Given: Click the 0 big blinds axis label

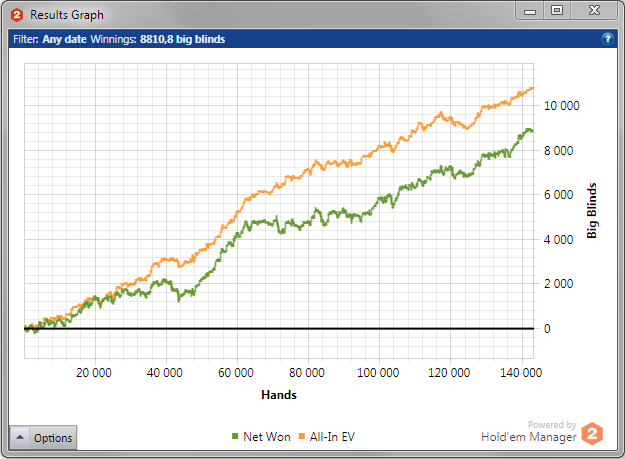Looking at the screenshot, I should (x=547, y=329).
